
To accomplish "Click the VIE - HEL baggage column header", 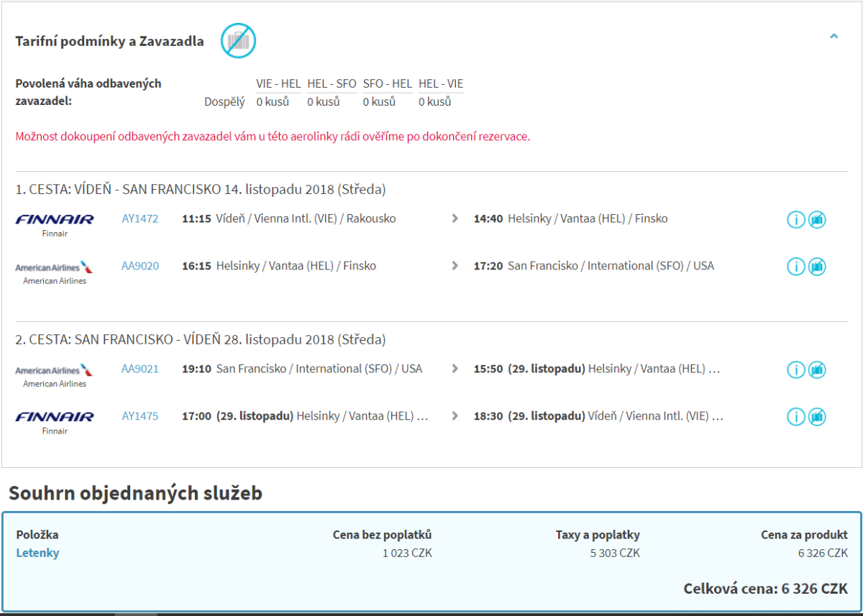I will (x=278, y=84).
